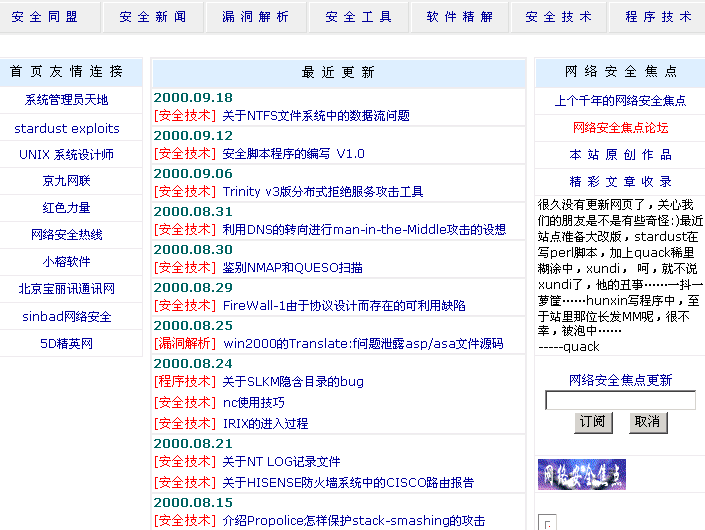705x530 pixels.
Task: Open the Trinity v3 分布式拒绝服务攻击工具 article
Action: pos(323,192)
